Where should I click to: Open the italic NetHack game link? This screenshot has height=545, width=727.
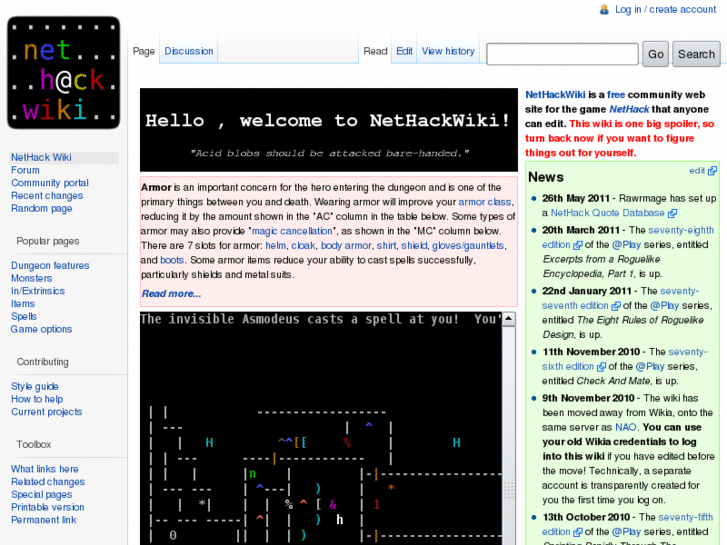(x=629, y=109)
